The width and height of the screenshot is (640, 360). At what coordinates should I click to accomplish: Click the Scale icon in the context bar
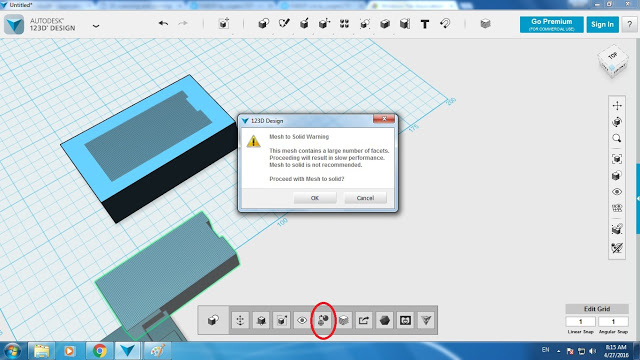[x=282, y=320]
